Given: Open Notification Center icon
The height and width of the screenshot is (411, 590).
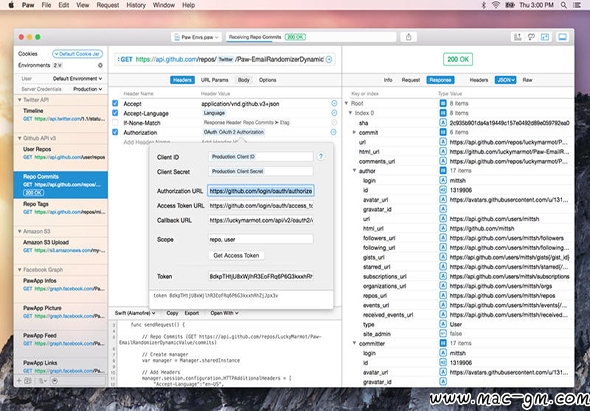Looking at the screenshot, I should (x=577, y=5).
